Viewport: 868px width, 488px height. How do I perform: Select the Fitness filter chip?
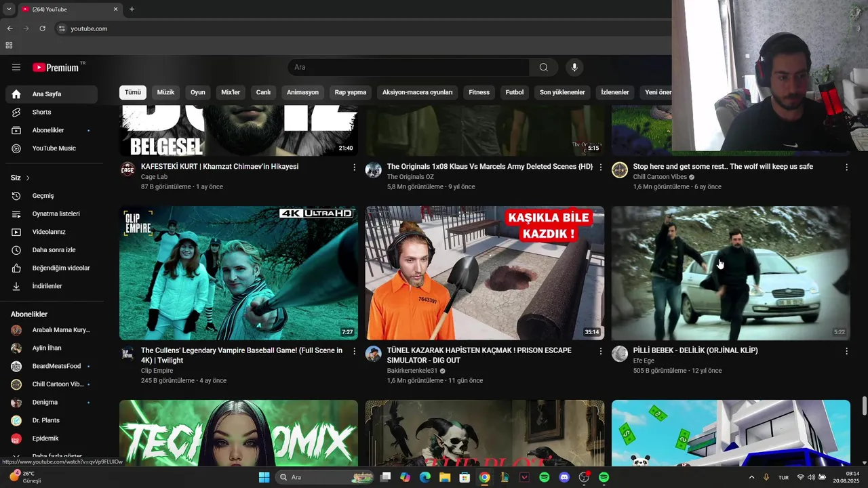point(479,92)
